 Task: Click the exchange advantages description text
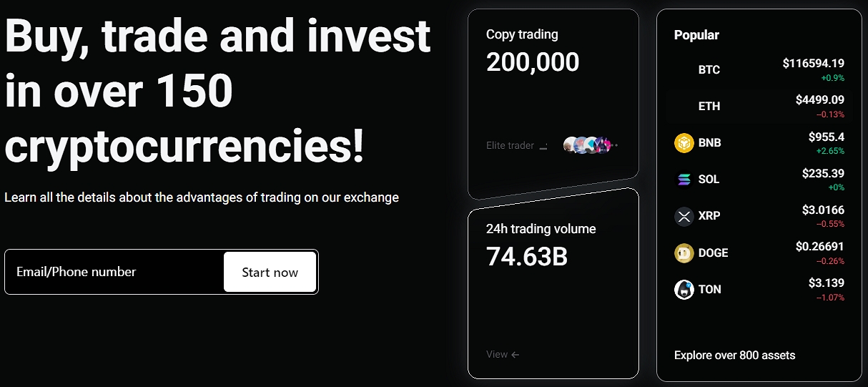click(x=202, y=197)
